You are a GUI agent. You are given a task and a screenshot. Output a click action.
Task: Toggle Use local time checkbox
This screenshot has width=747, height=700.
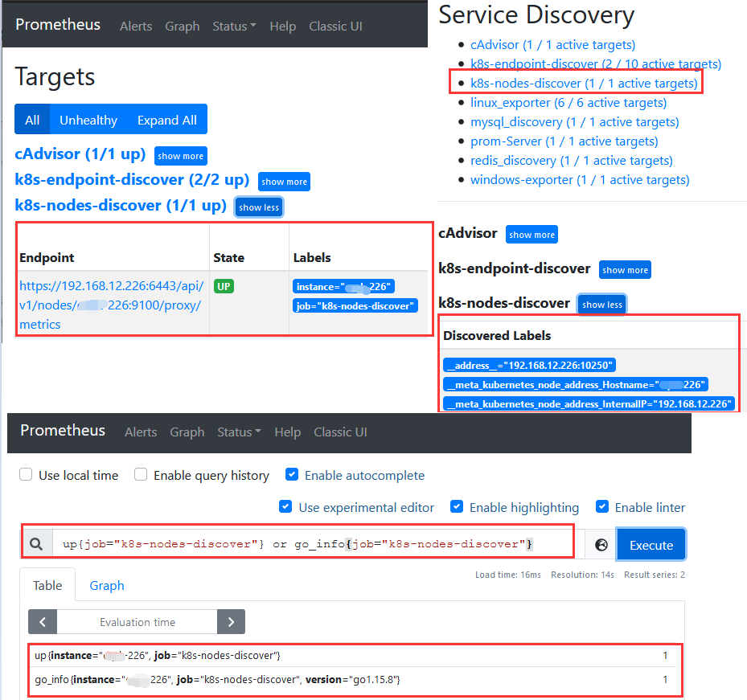(26, 474)
